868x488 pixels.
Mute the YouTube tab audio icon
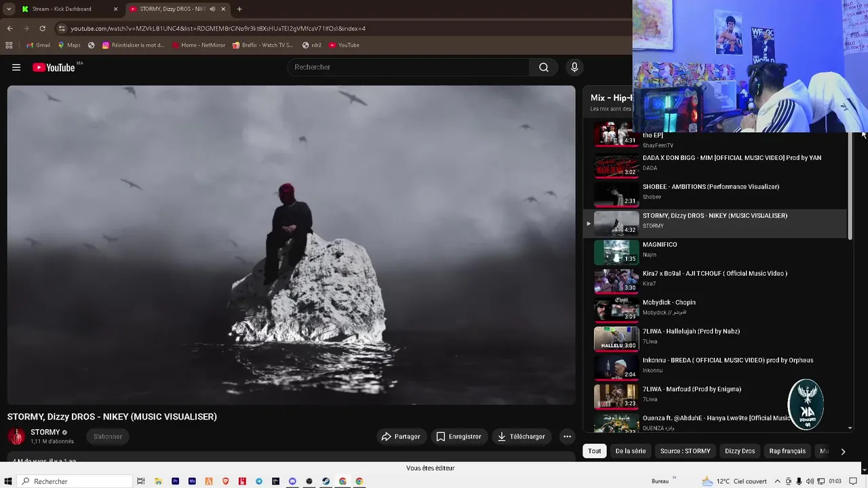pyautogui.click(x=212, y=9)
